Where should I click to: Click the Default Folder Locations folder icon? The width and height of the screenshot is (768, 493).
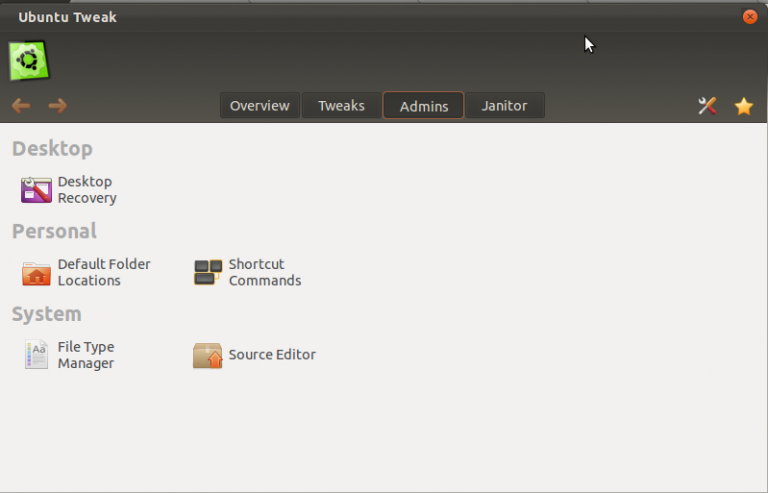click(36, 273)
